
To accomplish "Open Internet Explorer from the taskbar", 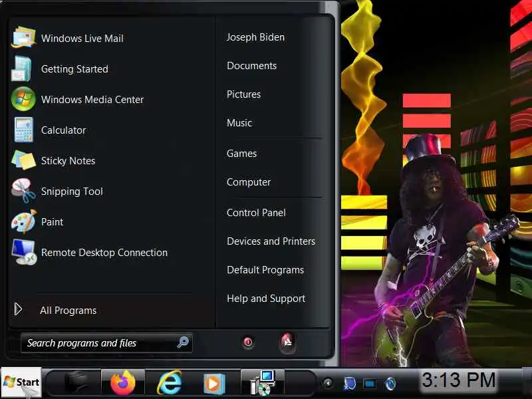I will (169, 383).
